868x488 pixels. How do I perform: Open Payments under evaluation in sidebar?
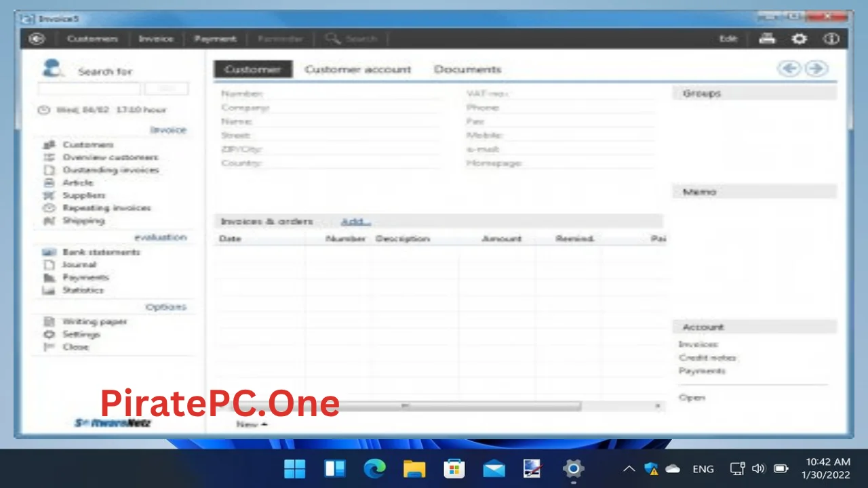coord(85,277)
